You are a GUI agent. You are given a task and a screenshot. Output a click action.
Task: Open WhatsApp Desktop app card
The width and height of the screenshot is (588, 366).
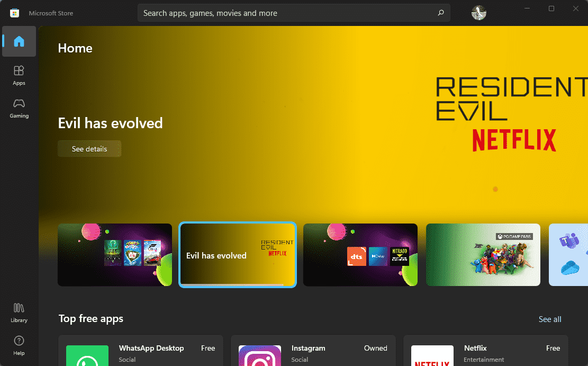[x=141, y=351]
